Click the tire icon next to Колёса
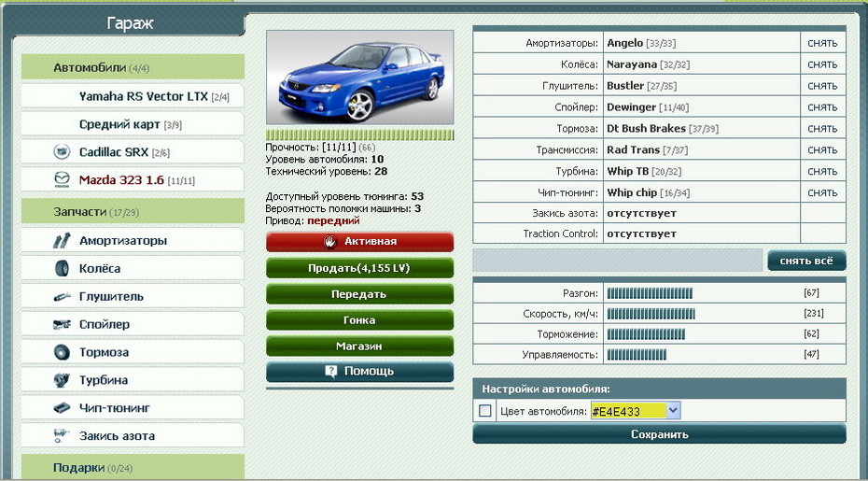Screen dimensions: 868x481 pyautogui.click(x=62, y=268)
